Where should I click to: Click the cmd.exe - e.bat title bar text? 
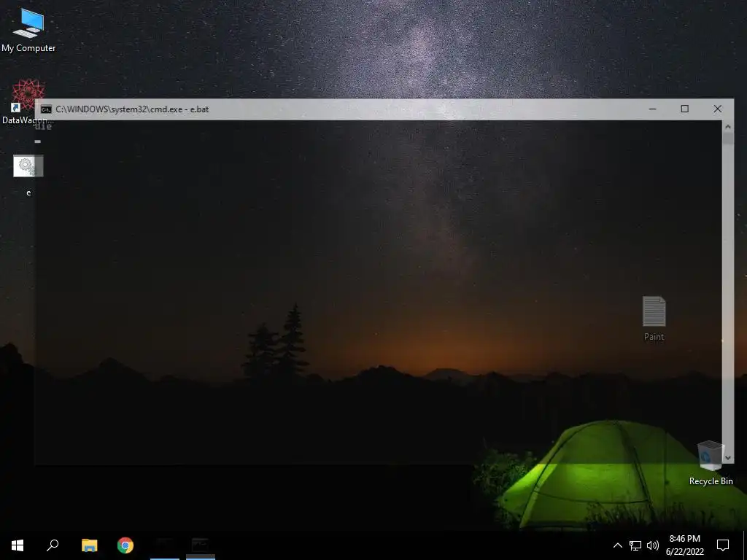(132, 109)
